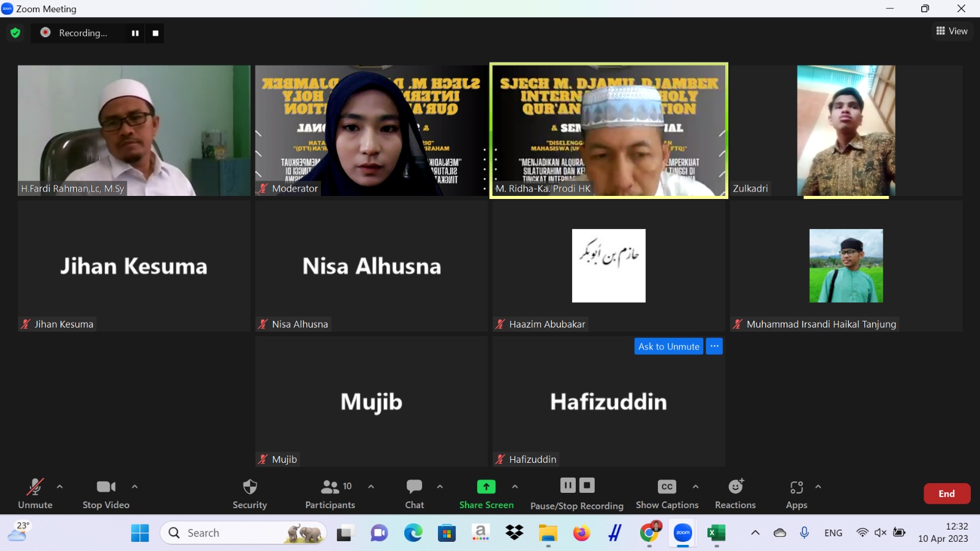Screen dimensions: 980x551
Task: Unmute the microphone
Action: tap(35, 487)
